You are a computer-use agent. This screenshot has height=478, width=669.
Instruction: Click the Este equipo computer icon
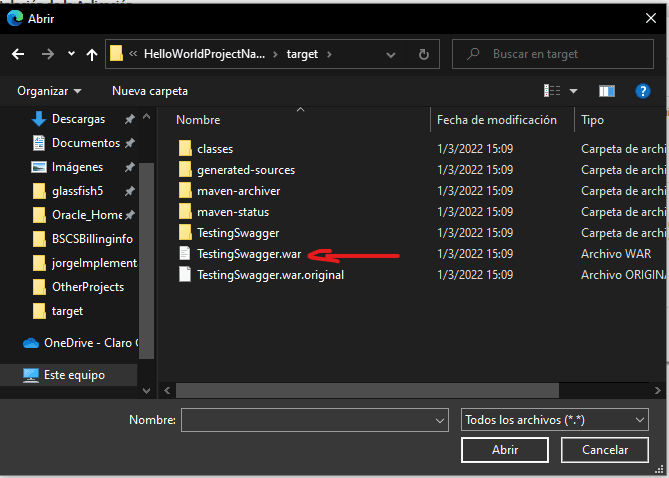[x=31, y=375]
